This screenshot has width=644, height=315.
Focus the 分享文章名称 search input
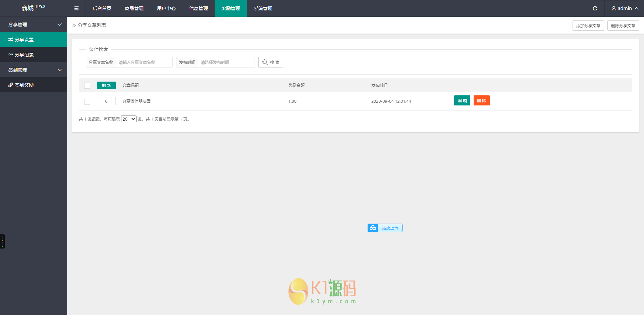(144, 62)
